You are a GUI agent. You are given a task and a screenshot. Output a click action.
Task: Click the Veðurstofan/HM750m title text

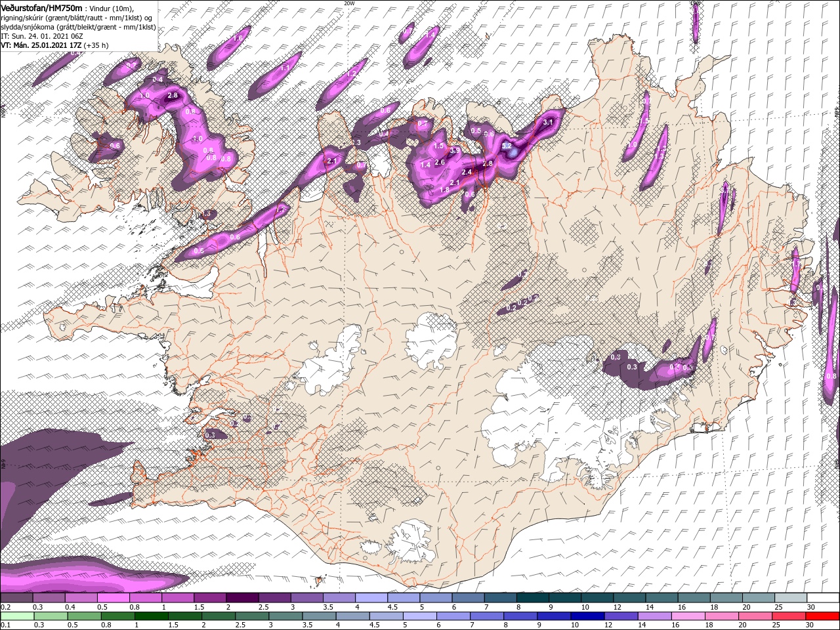point(41,8)
